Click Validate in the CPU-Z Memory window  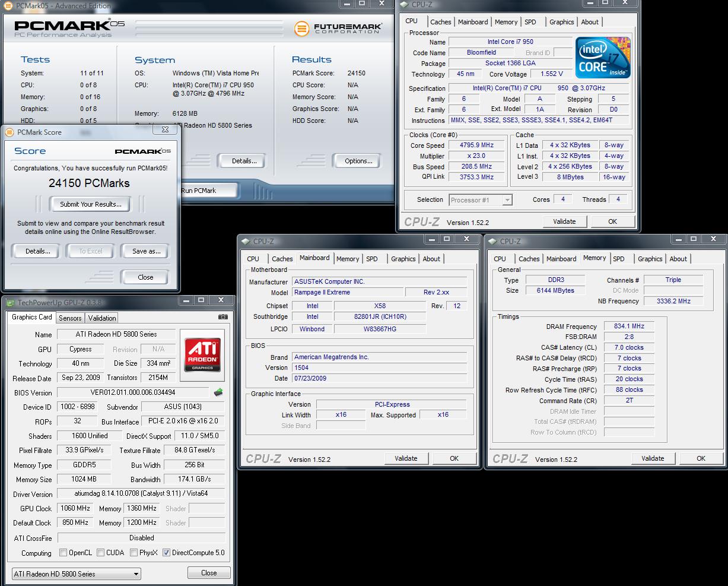(653, 458)
